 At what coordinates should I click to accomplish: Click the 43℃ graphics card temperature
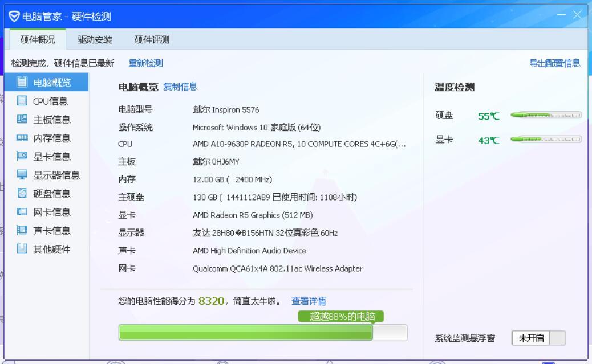[x=488, y=140]
